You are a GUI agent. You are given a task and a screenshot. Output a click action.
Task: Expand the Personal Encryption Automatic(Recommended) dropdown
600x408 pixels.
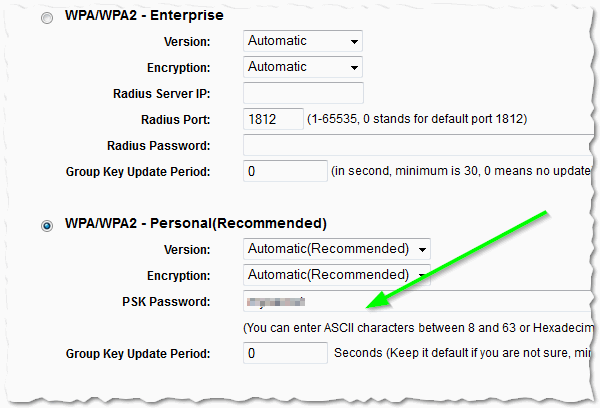point(337,275)
